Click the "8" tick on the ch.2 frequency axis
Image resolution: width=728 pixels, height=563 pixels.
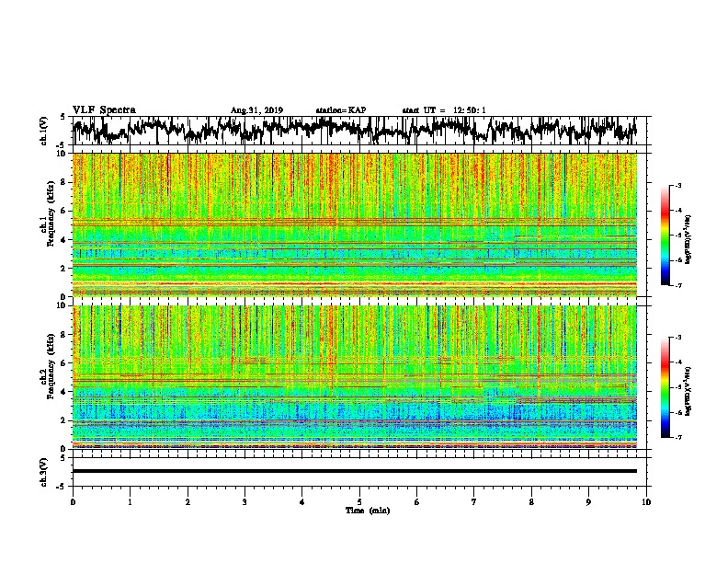[63, 335]
